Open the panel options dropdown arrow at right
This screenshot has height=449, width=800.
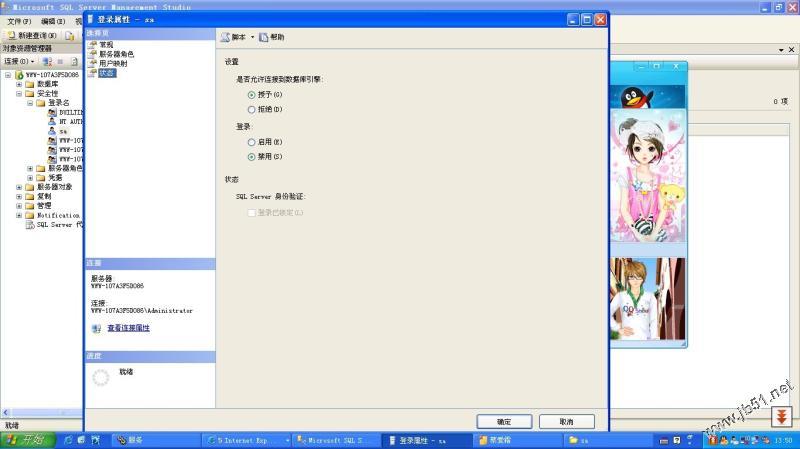point(781,49)
